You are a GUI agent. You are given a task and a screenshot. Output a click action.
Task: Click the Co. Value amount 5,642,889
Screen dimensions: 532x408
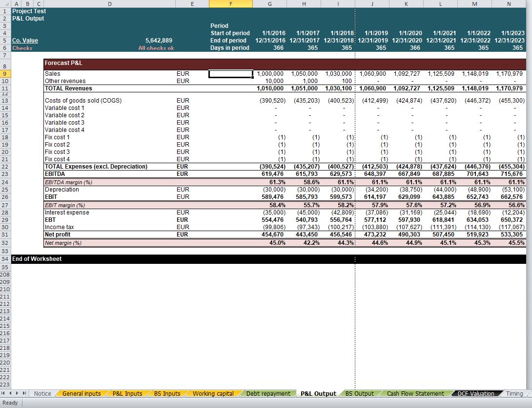pos(159,41)
